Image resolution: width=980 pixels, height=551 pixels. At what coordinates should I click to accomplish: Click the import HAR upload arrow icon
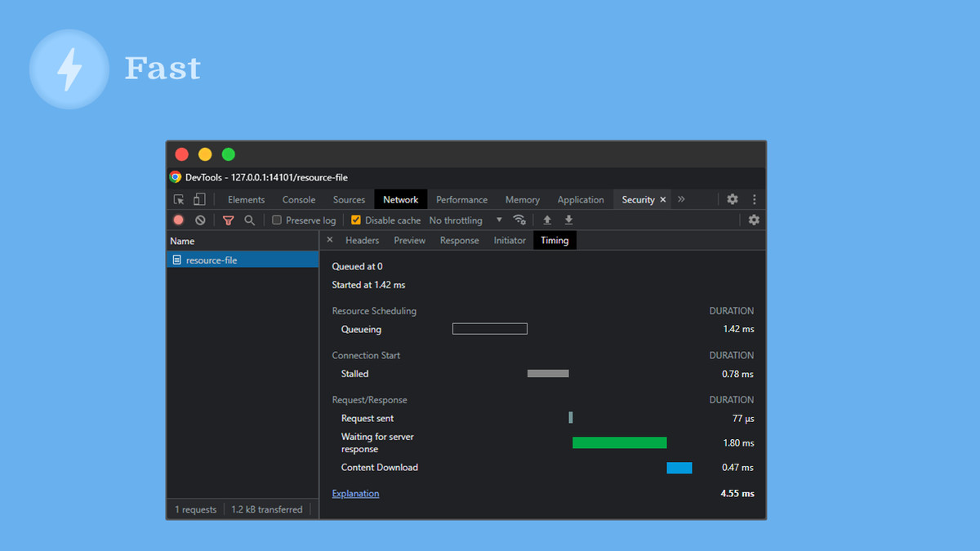(547, 220)
